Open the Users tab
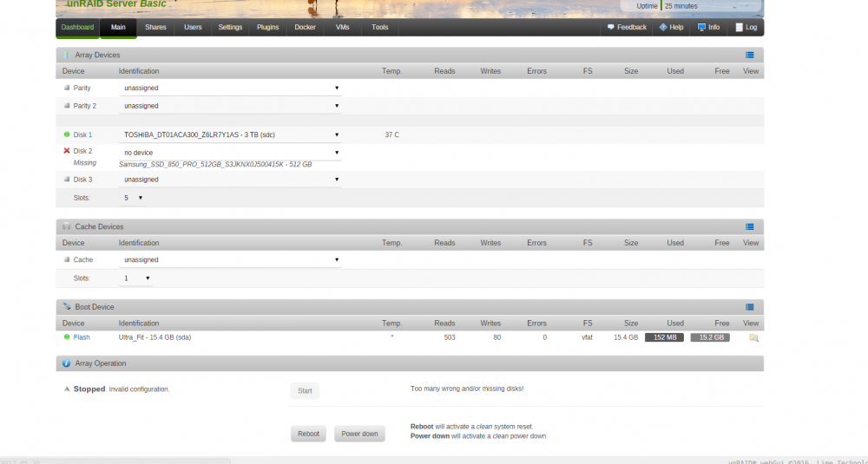868x464 pixels. point(193,27)
